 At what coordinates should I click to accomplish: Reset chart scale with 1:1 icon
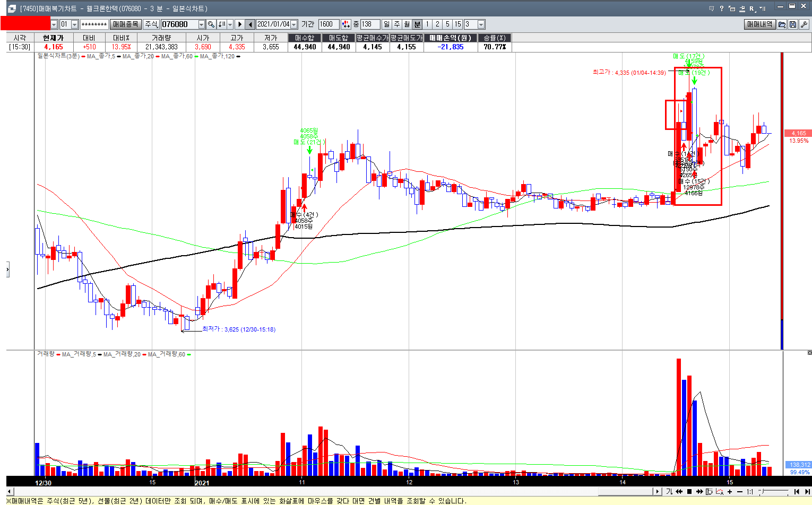point(750,492)
